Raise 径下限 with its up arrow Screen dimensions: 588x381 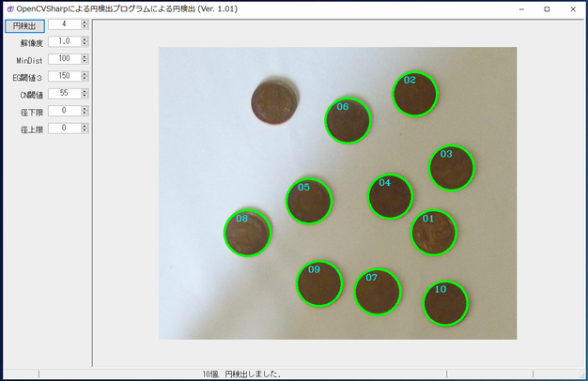pos(85,109)
